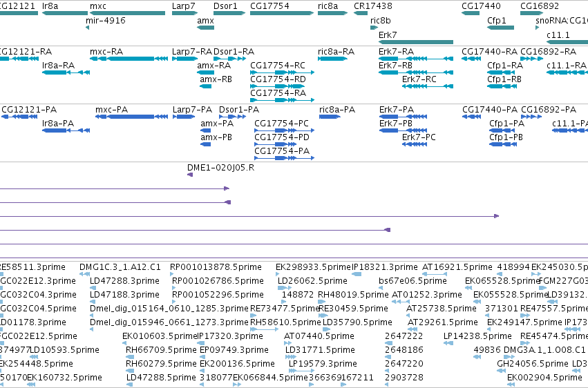Viewport: 588px width, 388px height.
Task: Click the 'EK010603.5prime' EST label
Action: (160, 336)
